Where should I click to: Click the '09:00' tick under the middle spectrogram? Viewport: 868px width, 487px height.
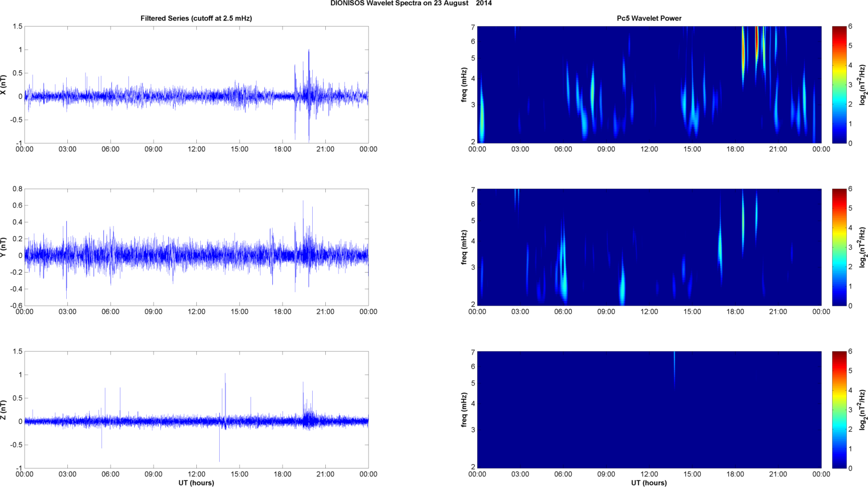click(x=606, y=312)
